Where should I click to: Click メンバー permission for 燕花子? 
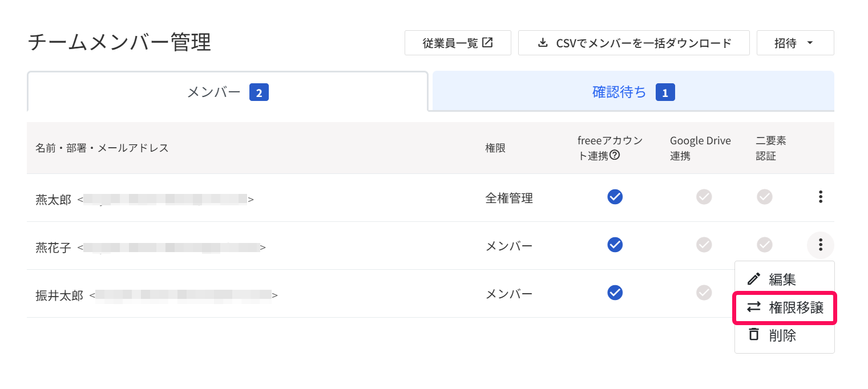509,246
